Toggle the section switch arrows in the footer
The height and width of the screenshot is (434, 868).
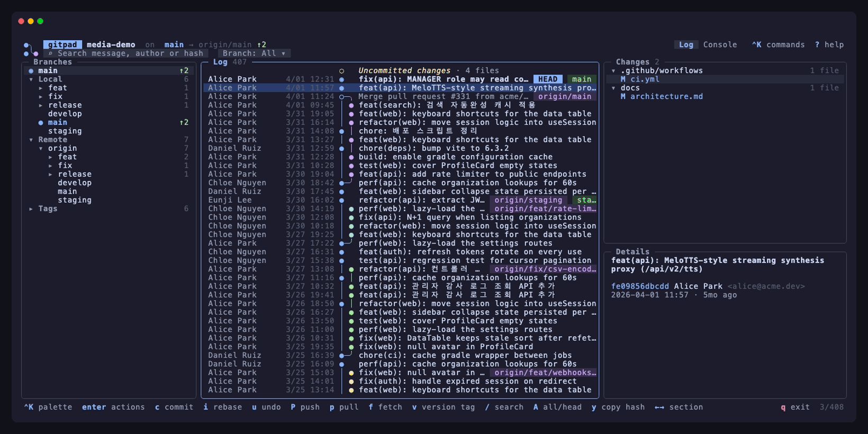[x=659, y=408]
